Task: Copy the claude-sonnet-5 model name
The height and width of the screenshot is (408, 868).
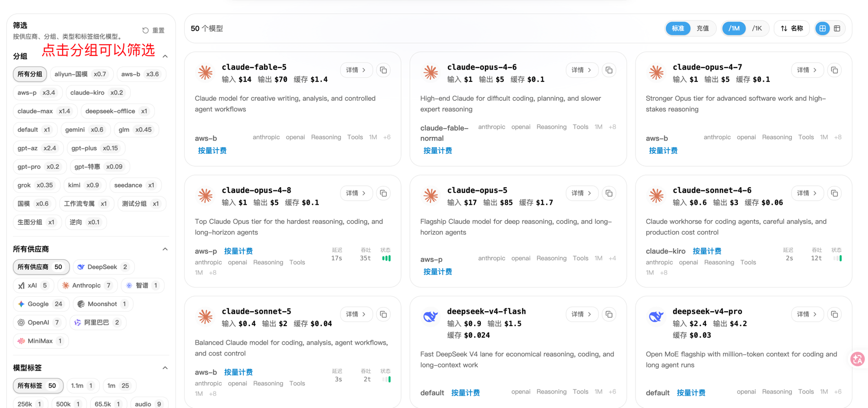Action: tap(384, 314)
